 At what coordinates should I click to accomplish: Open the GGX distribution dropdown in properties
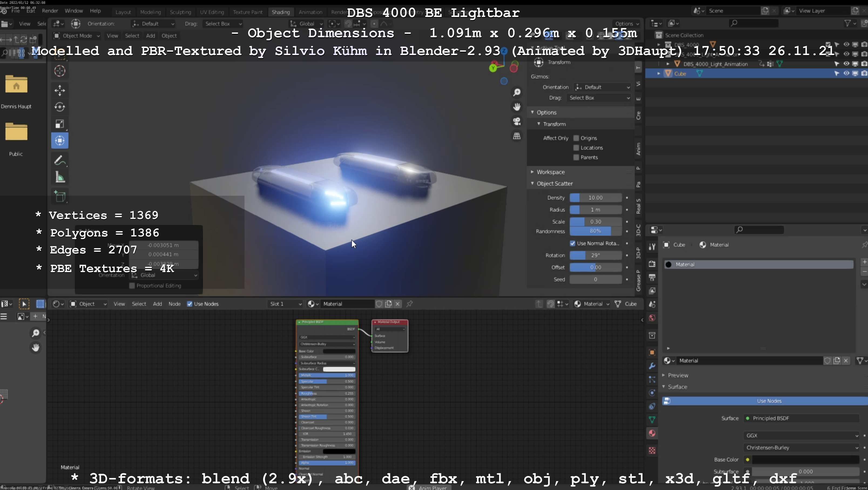[x=801, y=436]
